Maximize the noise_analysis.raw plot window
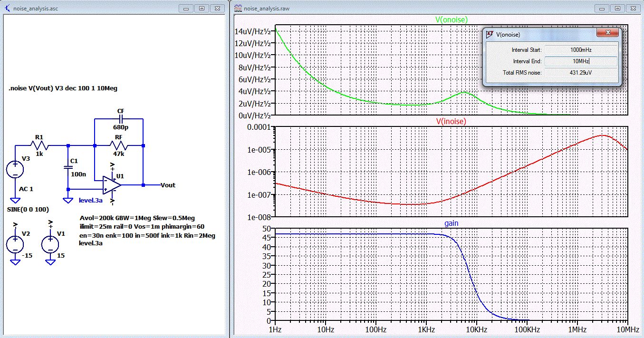 617,8
